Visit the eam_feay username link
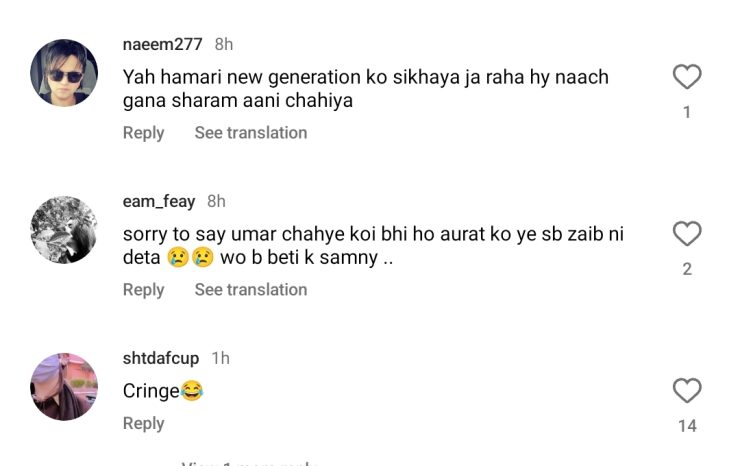 coord(158,202)
